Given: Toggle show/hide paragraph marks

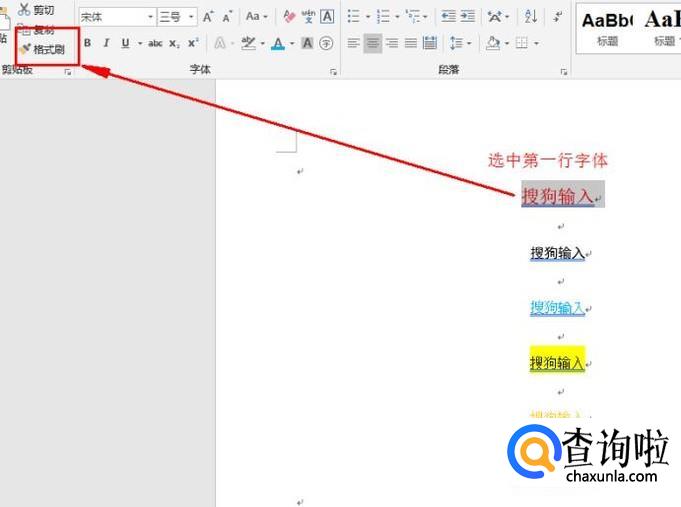Looking at the screenshot, I should [558, 17].
